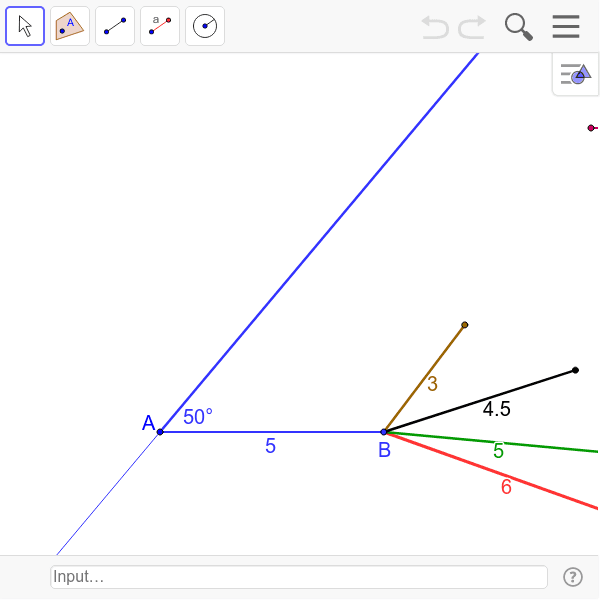
Task: Select the Polygon tool
Action: [70, 26]
